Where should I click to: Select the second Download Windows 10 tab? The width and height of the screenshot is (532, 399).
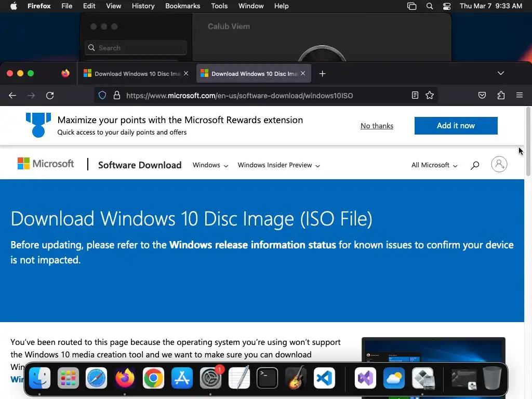[254, 74]
